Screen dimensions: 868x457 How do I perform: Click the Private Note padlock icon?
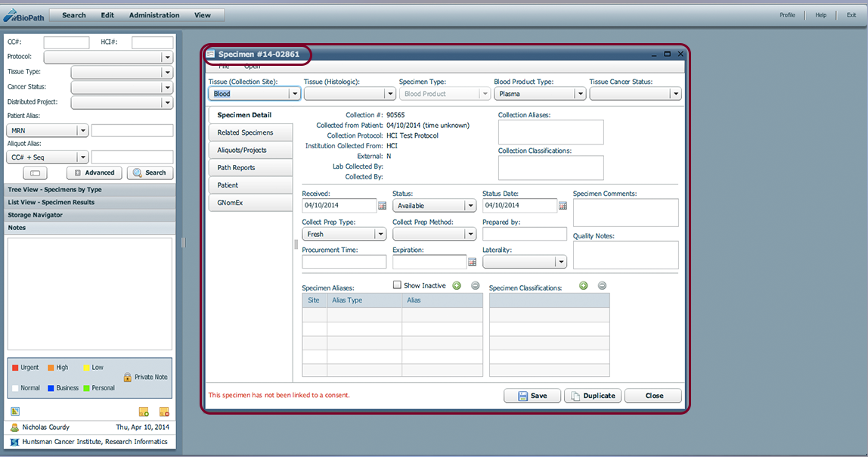[x=127, y=378]
